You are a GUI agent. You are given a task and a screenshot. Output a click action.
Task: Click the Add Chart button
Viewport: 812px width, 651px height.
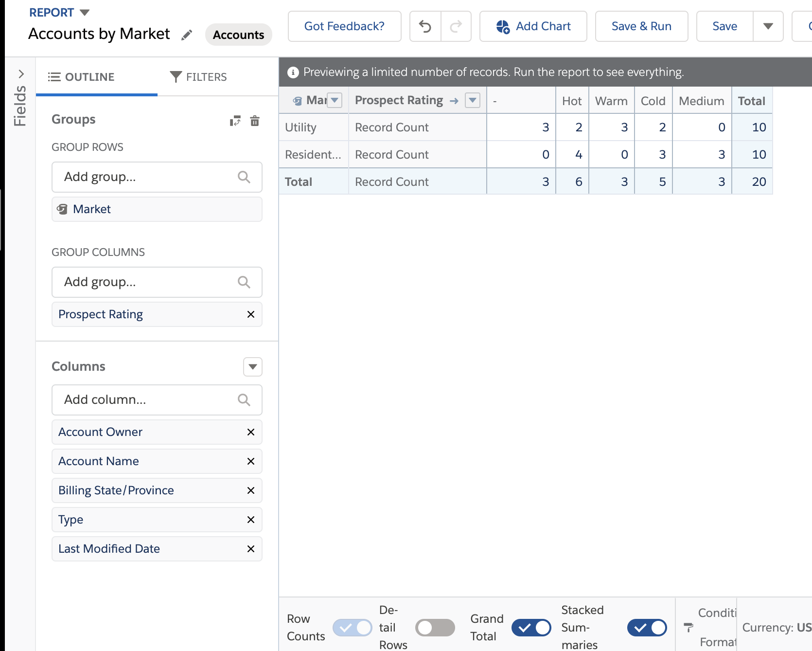(x=533, y=26)
